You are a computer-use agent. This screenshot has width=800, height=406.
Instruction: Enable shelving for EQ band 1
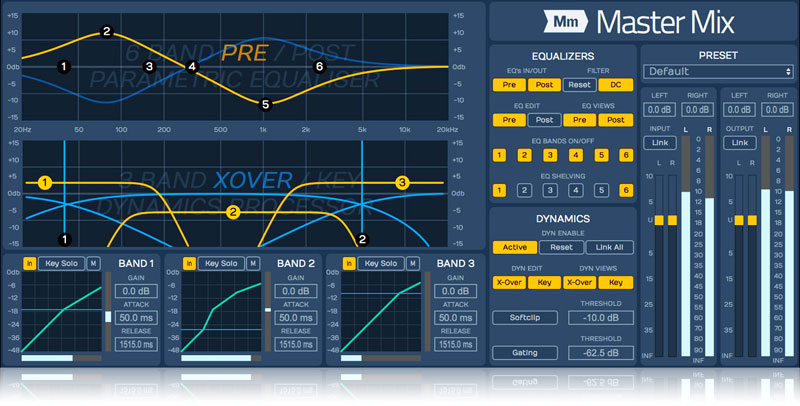(x=498, y=190)
